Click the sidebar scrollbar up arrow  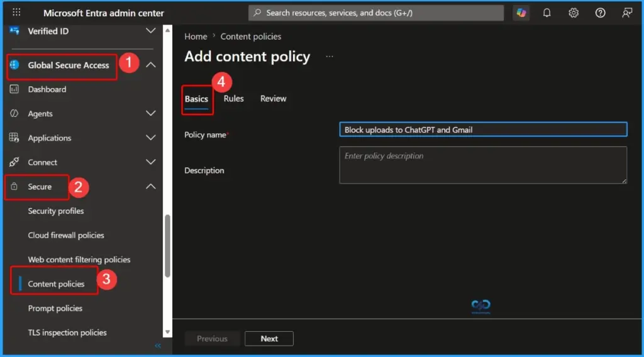click(x=167, y=30)
